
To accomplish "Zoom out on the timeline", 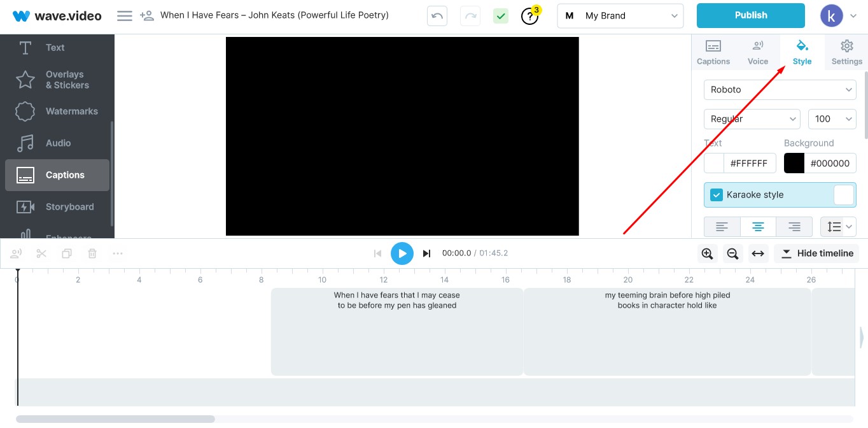I will [x=732, y=253].
